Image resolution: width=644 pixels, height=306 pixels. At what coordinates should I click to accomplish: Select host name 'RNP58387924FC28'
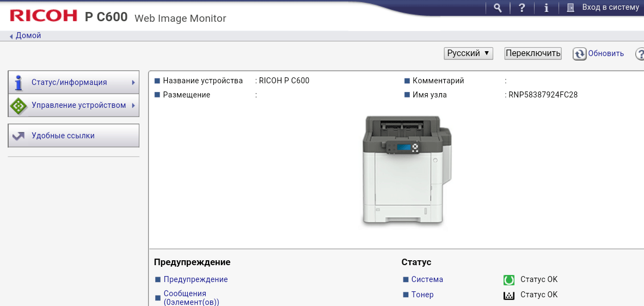[543, 95]
